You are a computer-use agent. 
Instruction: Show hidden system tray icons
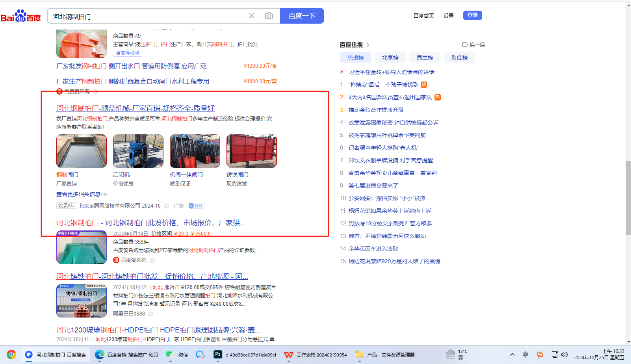[x=512, y=355]
